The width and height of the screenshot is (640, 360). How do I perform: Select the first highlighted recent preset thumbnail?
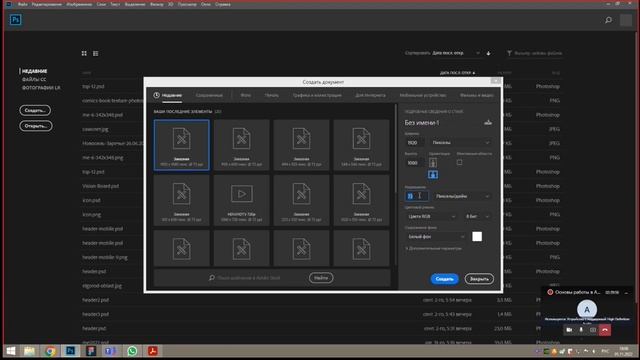[x=182, y=145]
